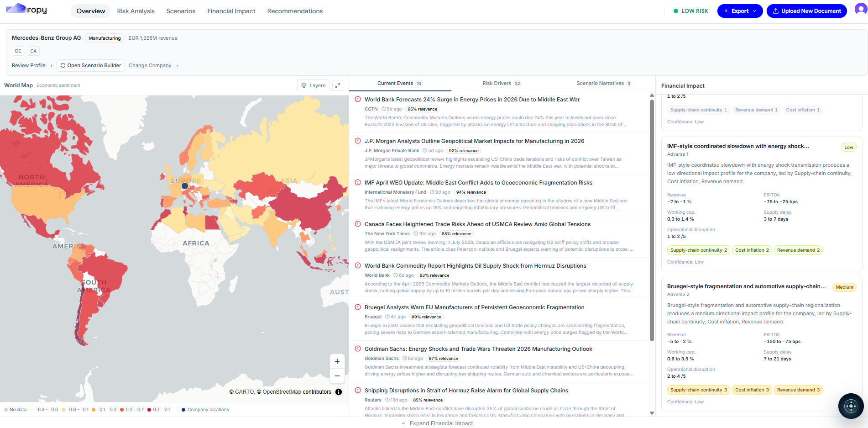This screenshot has width=868, height=428.
Task: Click the Manufacturing industry tag
Action: pyautogui.click(x=105, y=38)
